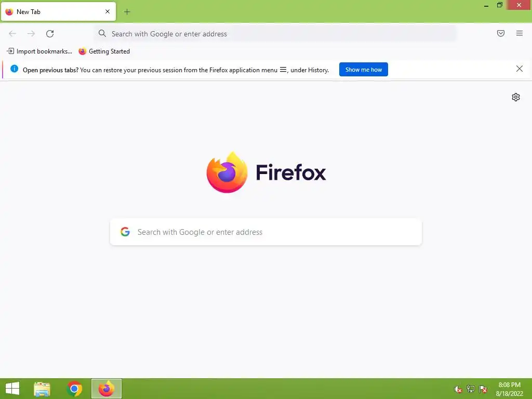Viewport: 532px width, 399px height.
Task: Minimize the Firefox window
Action: point(486,5)
